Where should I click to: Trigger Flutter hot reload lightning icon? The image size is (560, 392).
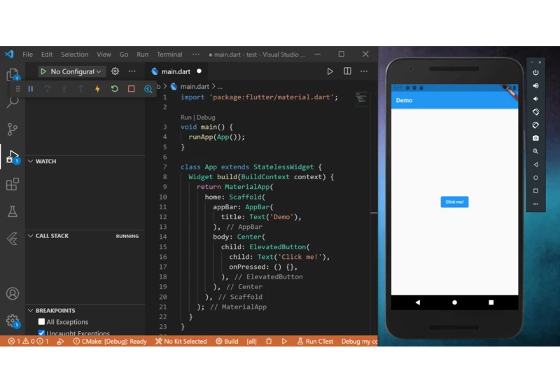[97, 89]
